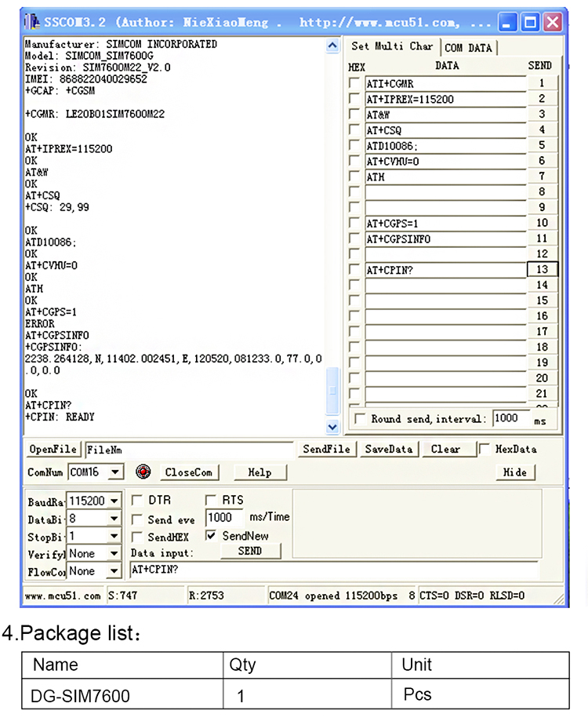Click the log's scroll down arrow
The image size is (588, 725).
(332, 427)
